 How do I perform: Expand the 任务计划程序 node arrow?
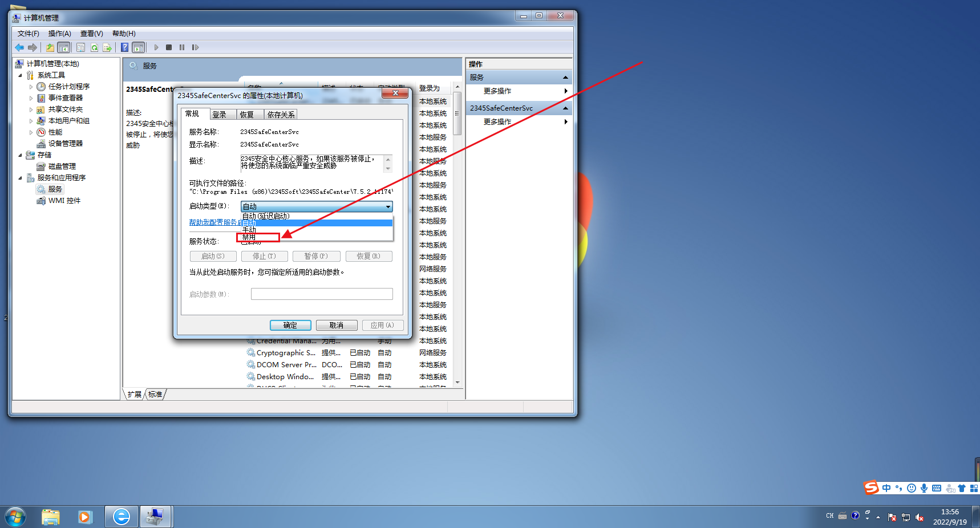31,87
